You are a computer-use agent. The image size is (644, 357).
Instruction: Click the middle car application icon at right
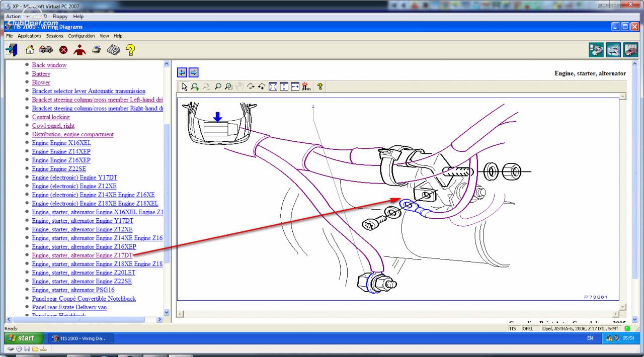point(614,50)
